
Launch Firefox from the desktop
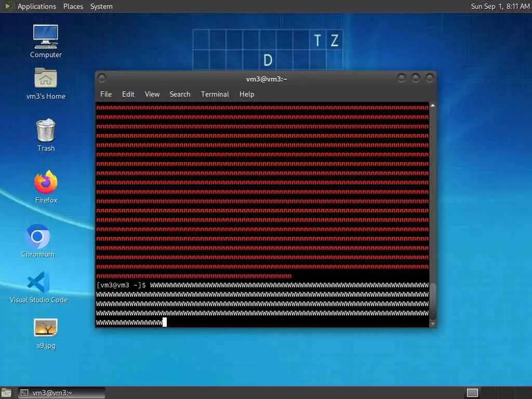[46, 187]
